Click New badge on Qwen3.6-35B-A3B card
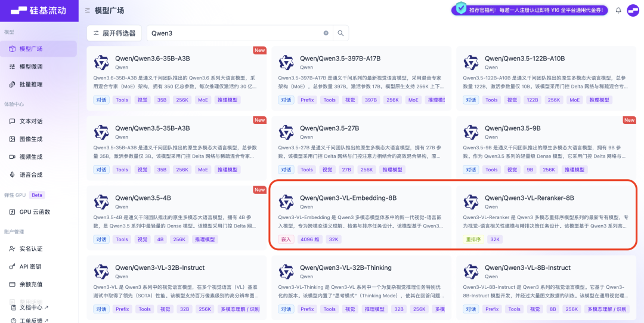The width and height of the screenshot is (644, 323). [259, 50]
